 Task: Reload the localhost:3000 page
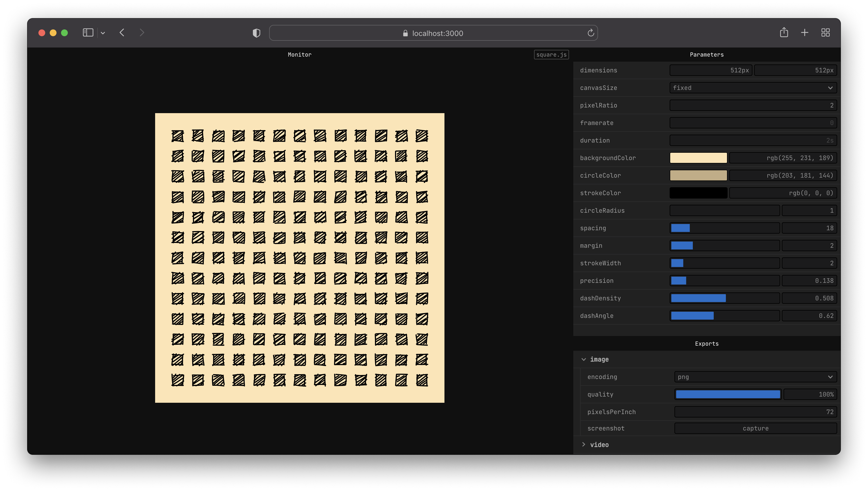point(591,33)
